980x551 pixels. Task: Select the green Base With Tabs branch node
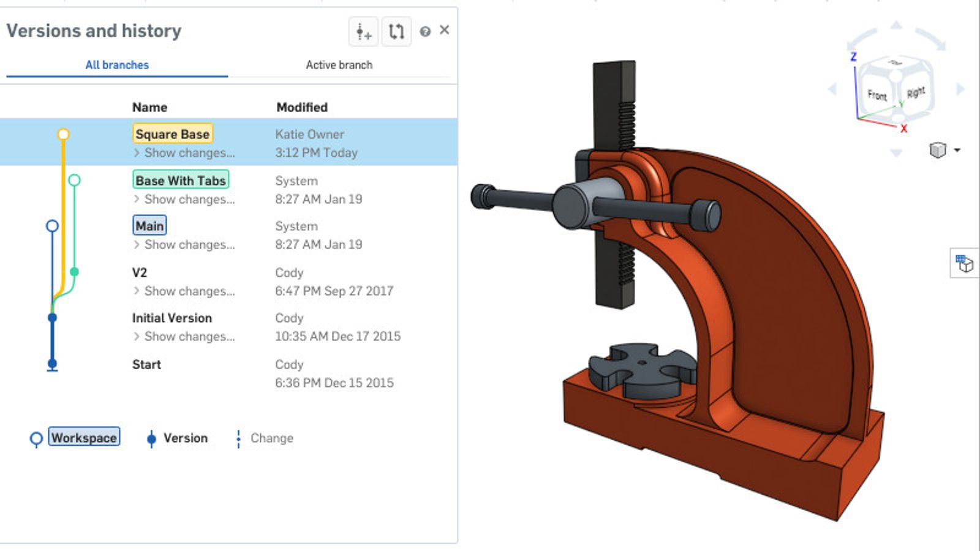tap(75, 180)
